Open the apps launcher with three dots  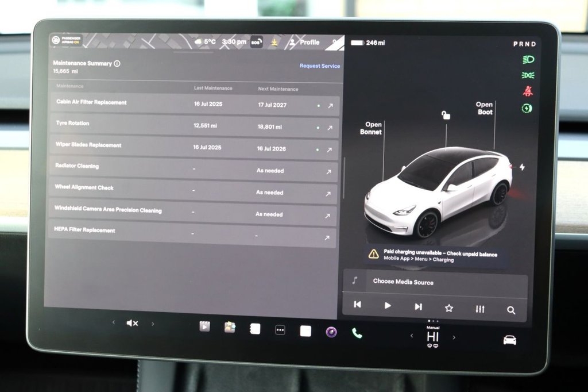[x=280, y=329]
